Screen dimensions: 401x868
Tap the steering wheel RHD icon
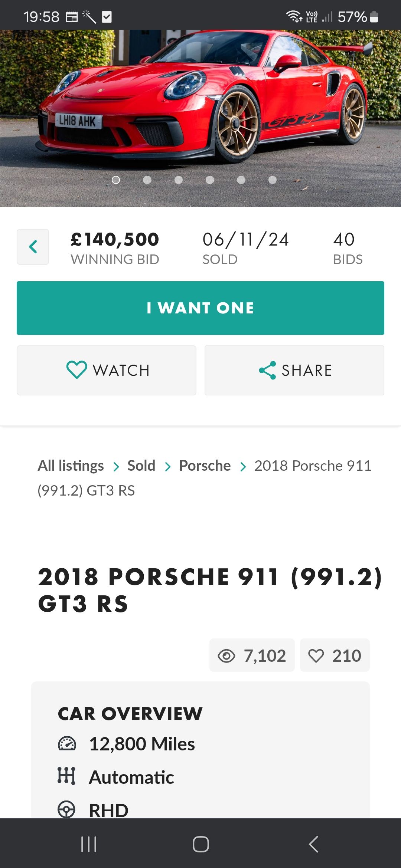click(67, 809)
